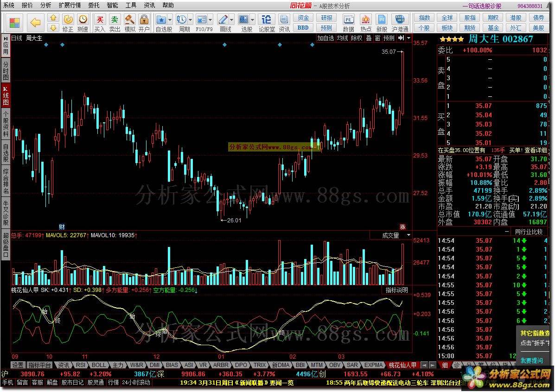Click the 港股 market button
555x392 pixels.
point(516,18)
